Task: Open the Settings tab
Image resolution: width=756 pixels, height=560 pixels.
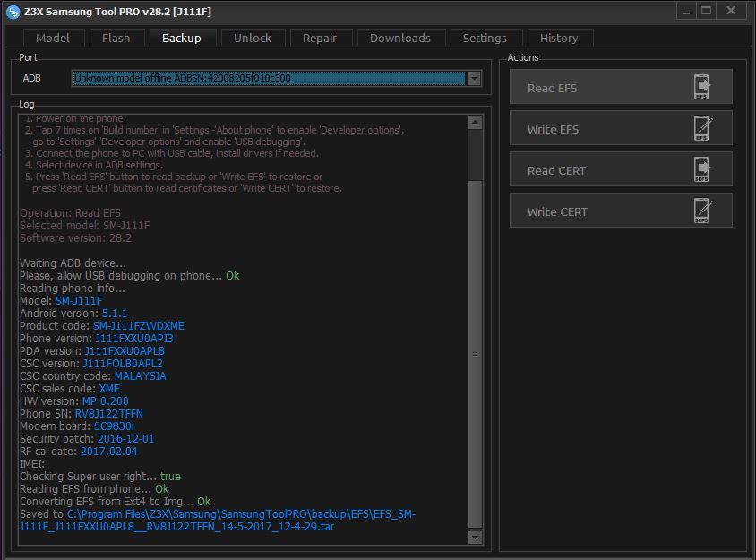Action: pos(485,39)
